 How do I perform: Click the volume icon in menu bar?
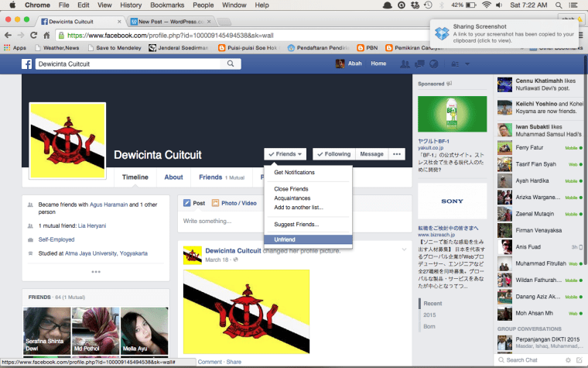499,5
